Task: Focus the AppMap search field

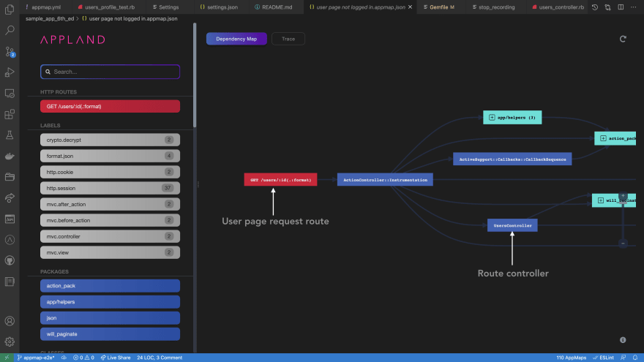Action: (110, 72)
